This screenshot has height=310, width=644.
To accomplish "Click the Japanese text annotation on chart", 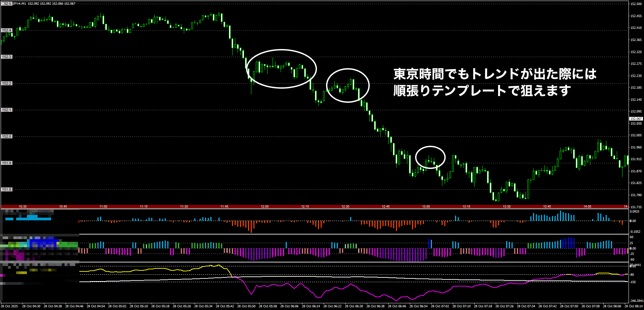I will click(494, 82).
